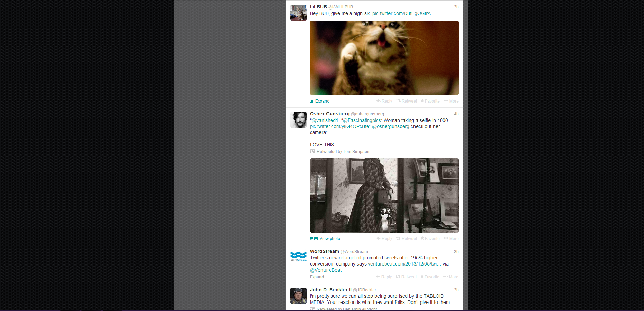Retweet Osher Günsberg's selfie tweet
Viewport: 644px width, 311px height.
[x=406, y=239]
